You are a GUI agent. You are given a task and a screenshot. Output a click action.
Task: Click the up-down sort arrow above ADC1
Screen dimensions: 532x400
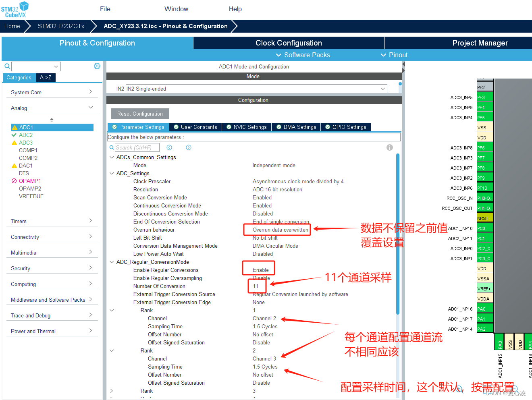click(52, 120)
